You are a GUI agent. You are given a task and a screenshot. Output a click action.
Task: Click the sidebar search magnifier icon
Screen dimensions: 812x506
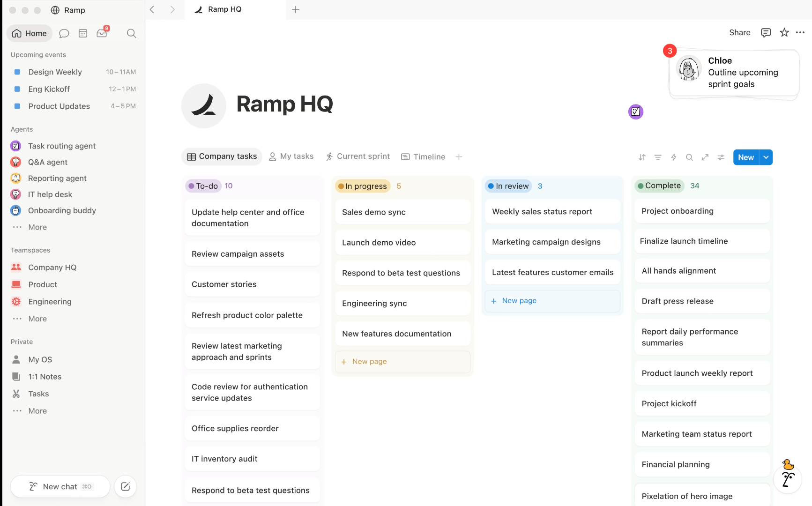[132, 33]
